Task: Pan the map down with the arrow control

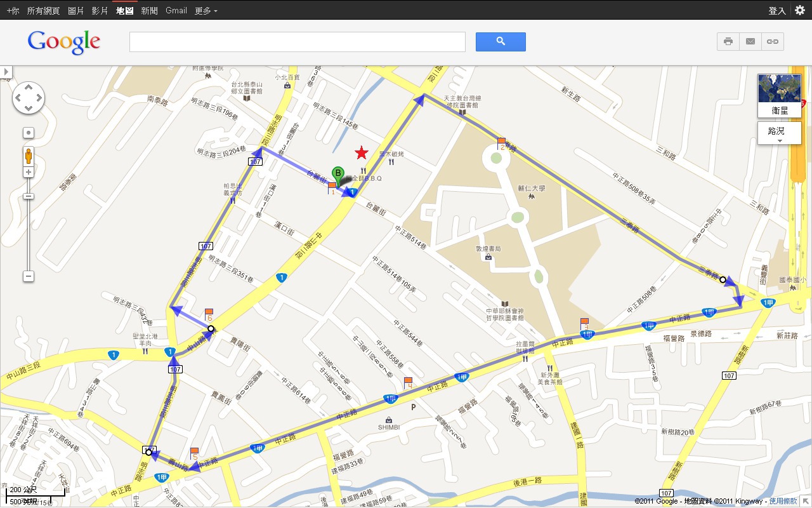Action: (x=29, y=108)
